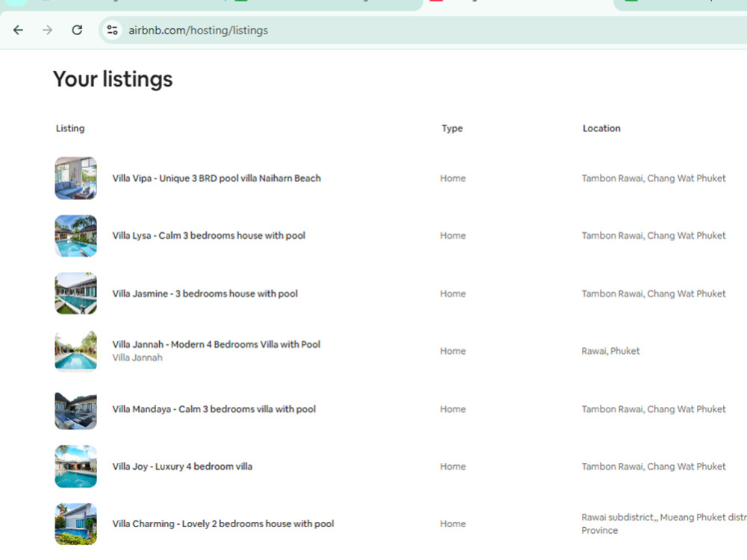Screen dimensions: 747x560
Task: Click Tambon Rawai location in Villa Joy row
Action: [654, 467]
